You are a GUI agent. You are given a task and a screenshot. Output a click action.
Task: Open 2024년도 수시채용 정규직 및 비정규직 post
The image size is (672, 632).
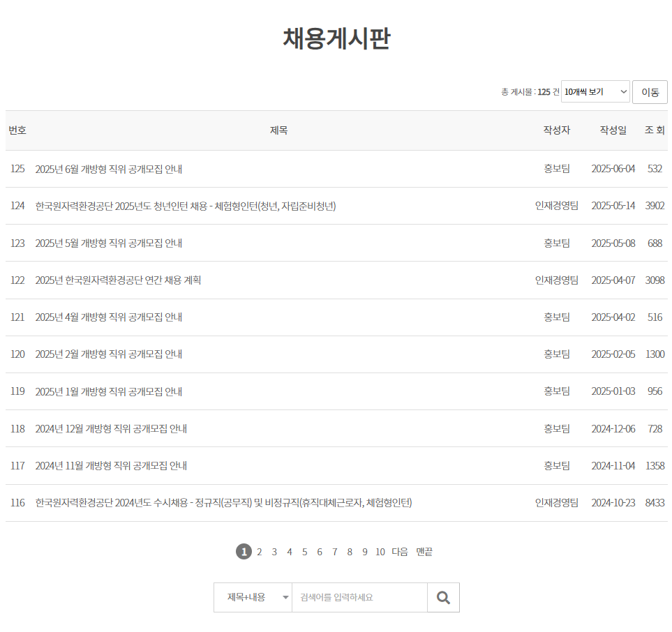[x=223, y=503]
